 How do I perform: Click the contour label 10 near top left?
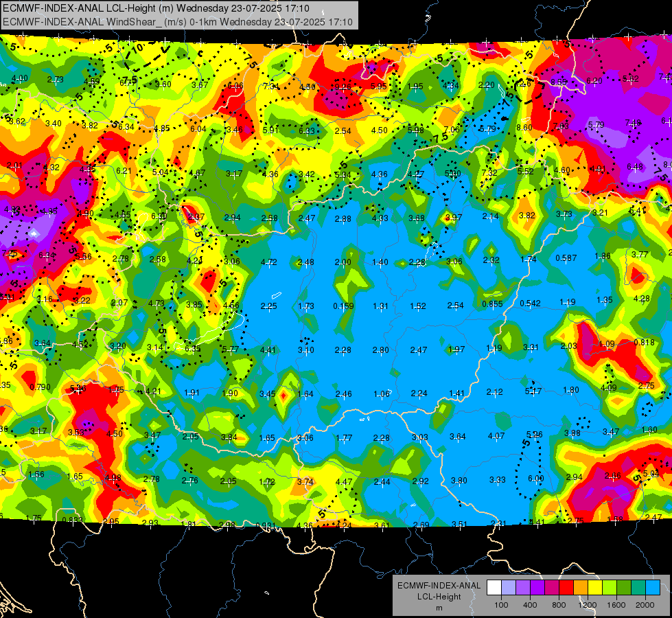pos(137,49)
